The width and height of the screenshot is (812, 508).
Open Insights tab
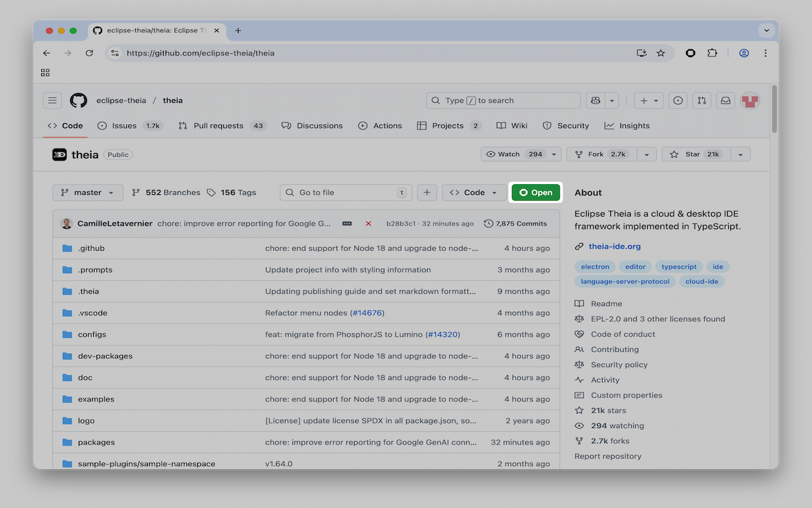click(x=627, y=126)
